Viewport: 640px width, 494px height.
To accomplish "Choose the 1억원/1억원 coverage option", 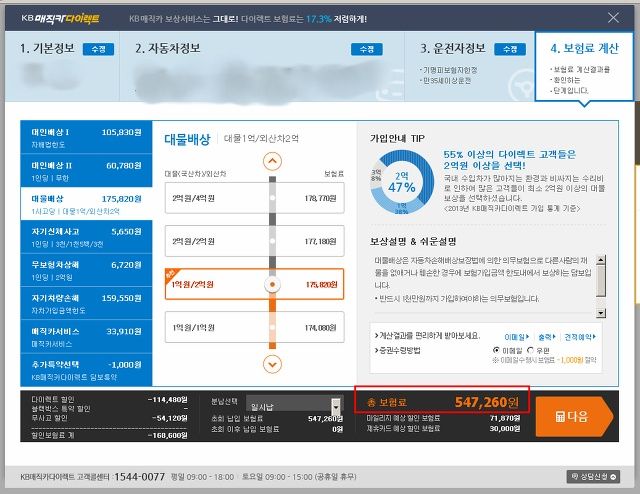I will [x=254, y=327].
